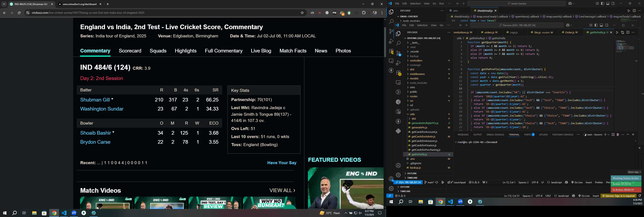Image resolution: width=644 pixels, height=217 pixels.
Task: Open Run and Debug in the Devoms activity bar
Action: (x=398, y=63)
